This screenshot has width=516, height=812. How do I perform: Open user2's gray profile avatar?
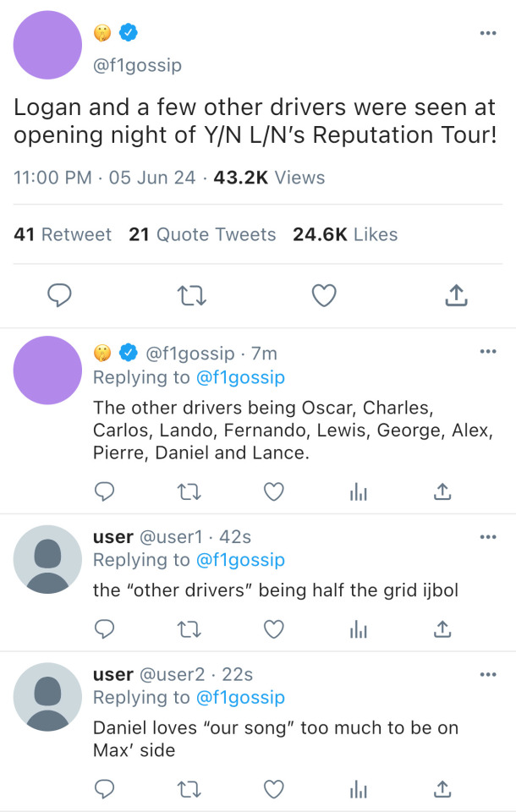click(x=47, y=697)
